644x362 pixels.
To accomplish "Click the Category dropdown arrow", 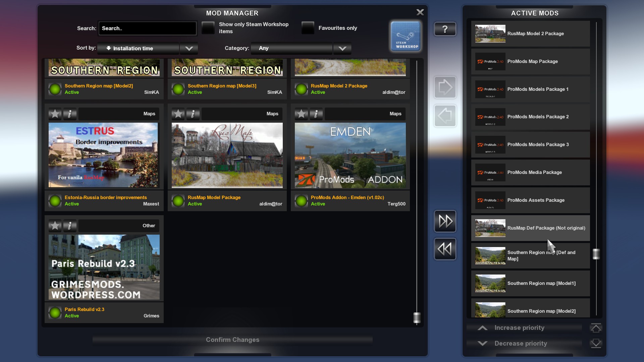I will pyautogui.click(x=342, y=48).
